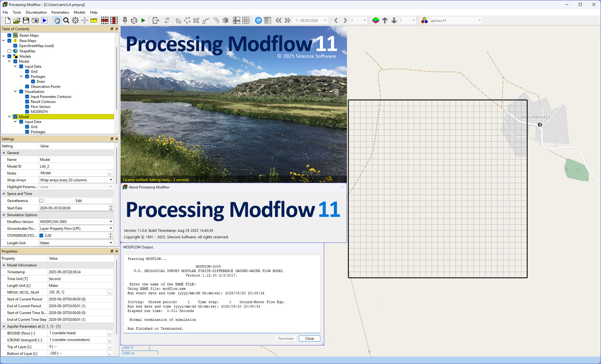Click the table spreadsheet icon
601x364 pixels.
(268, 20)
